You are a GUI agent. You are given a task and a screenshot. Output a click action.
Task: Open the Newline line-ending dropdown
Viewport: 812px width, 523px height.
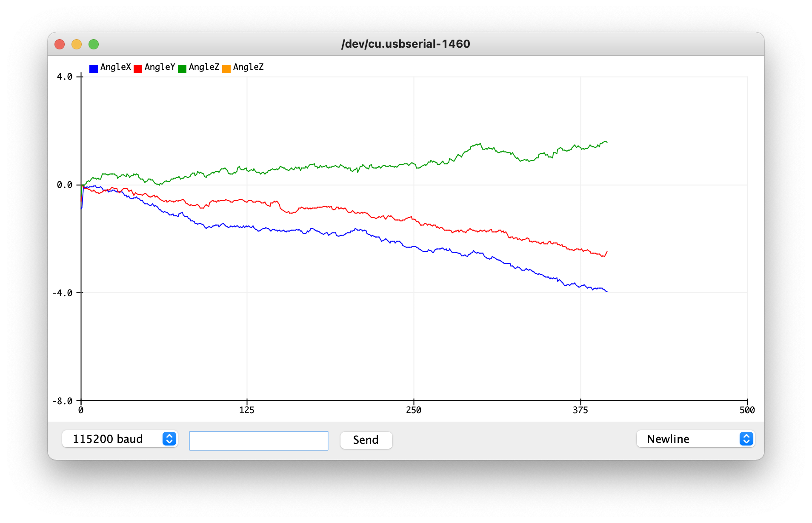click(695, 439)
